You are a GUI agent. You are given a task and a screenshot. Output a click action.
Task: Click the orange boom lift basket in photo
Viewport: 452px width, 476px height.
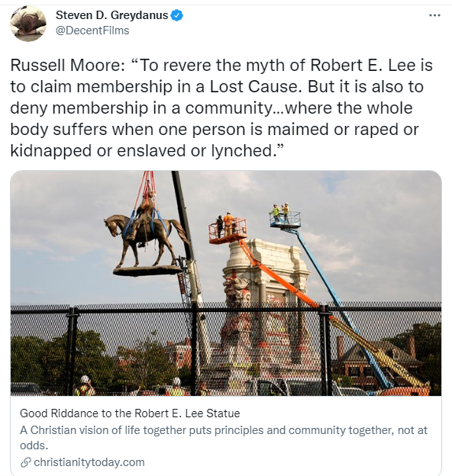228,230
